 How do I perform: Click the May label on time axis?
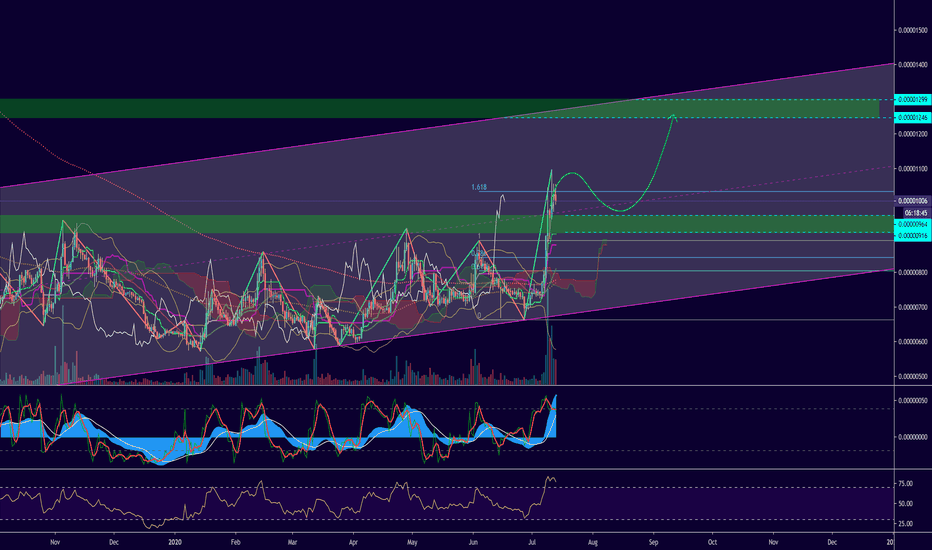(x=412, y=542)
